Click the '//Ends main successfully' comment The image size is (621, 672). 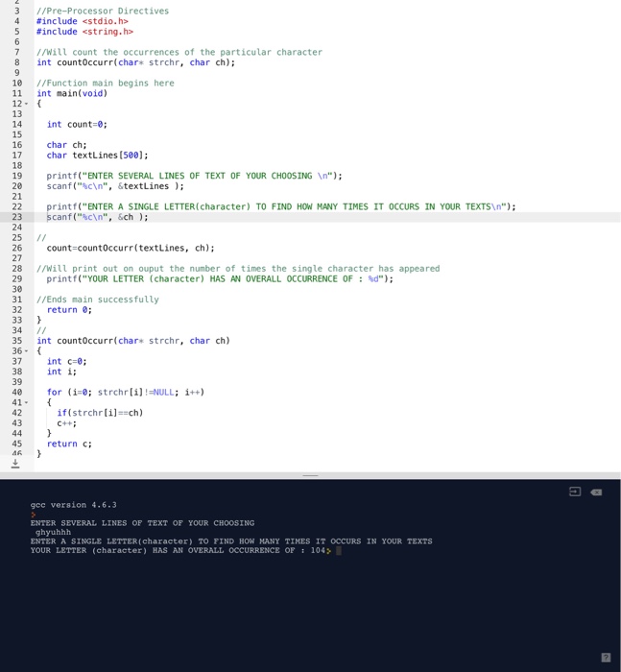[98, 300]
